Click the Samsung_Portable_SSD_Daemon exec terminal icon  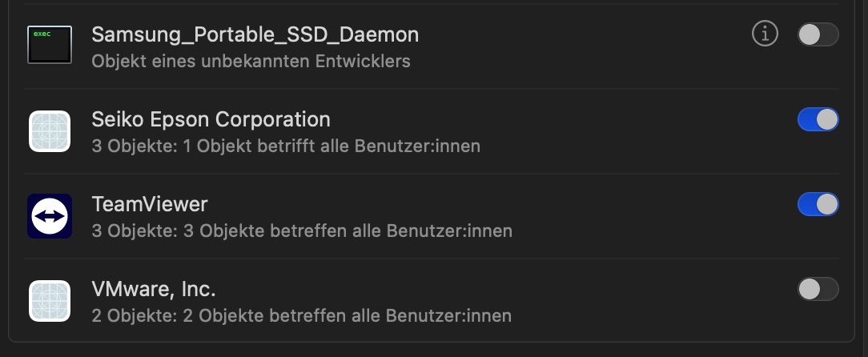point(50,45)
